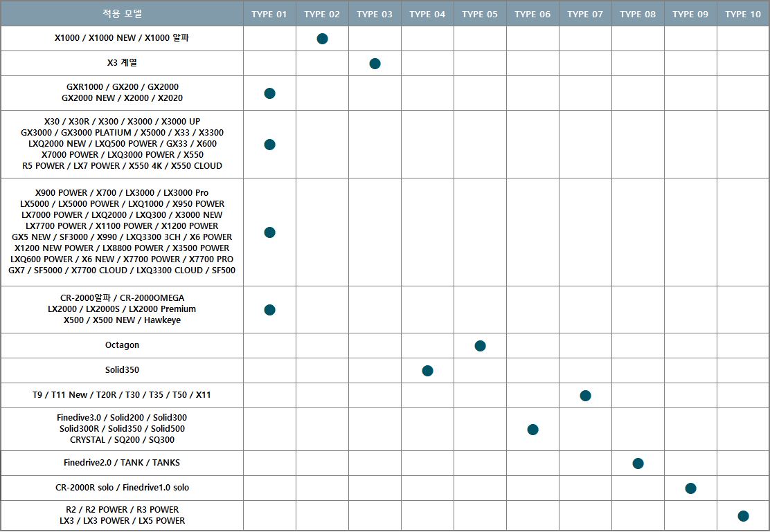Viewport: 770px width, 532px height.
Task: Click the dot in the X3 계열 row
Action: coord(375,64)
